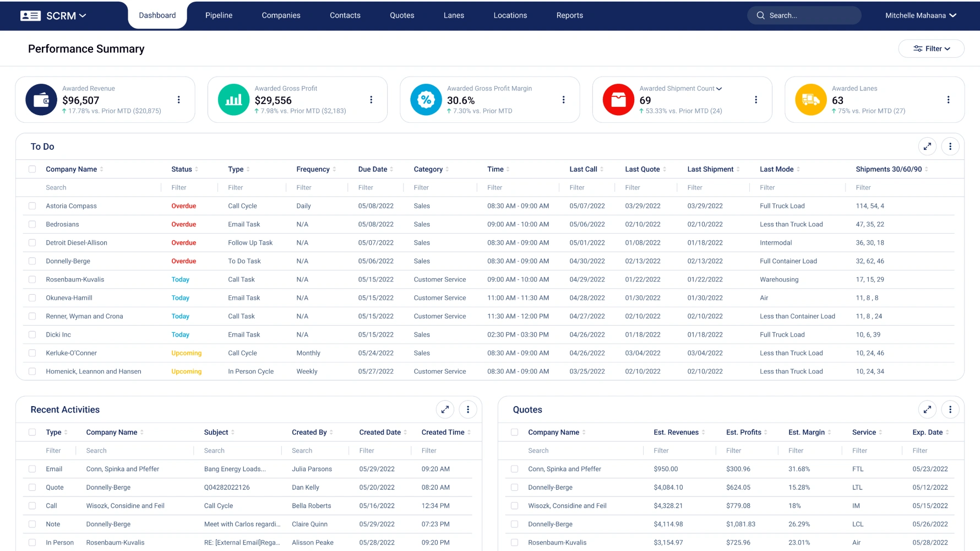The image size is (980, 551).
Task: Switch to the Pipeline tab
Action: coord(219,15)
